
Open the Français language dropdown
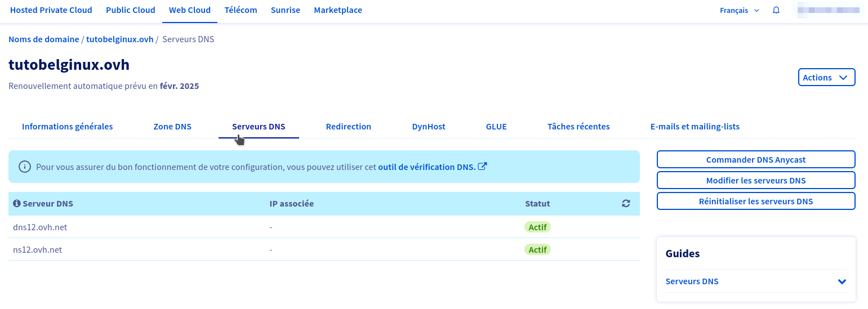coord(740,10)
